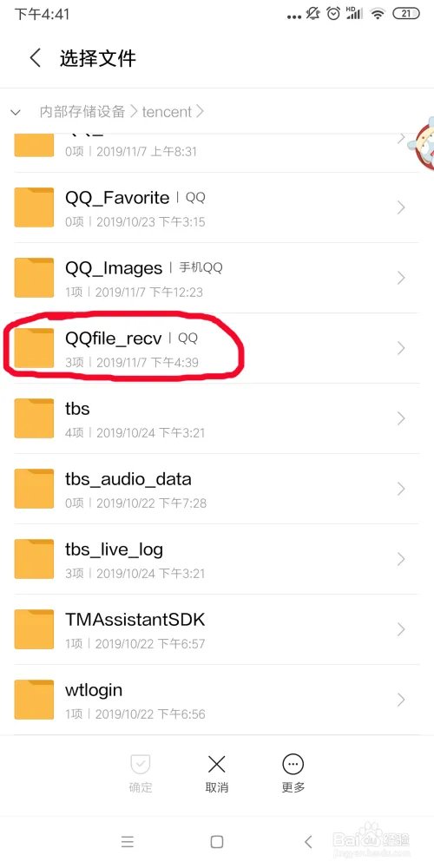Tap the recent apps menu icon
This screenshot has height=868, width=434.
click(x=128, y=842)
